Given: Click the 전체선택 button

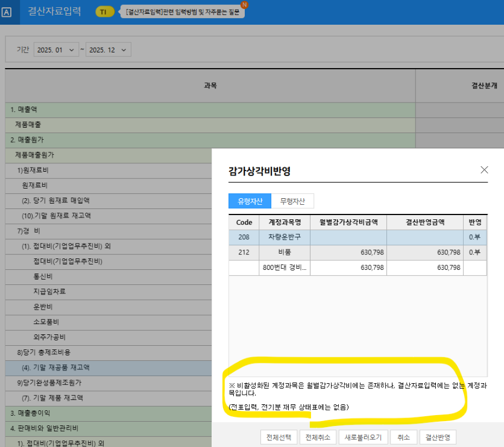Looking at the screenshot, I should (x=279, y=437).
